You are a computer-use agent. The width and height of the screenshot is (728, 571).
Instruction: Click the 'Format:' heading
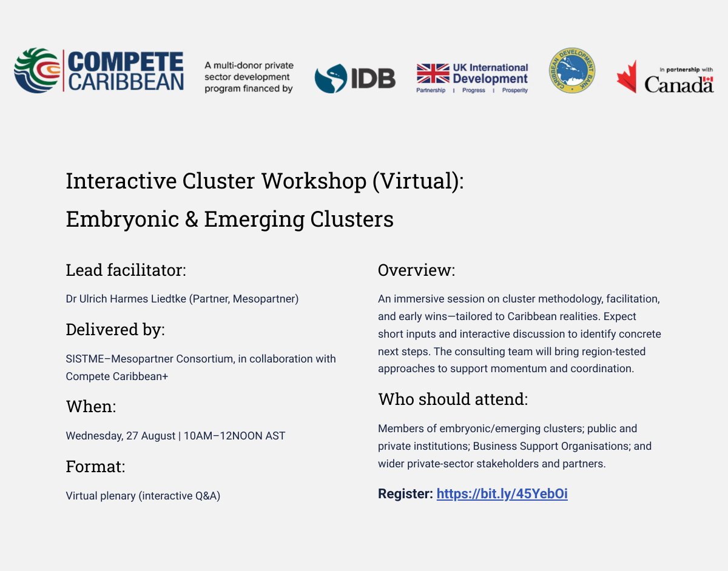click(95, 467)
